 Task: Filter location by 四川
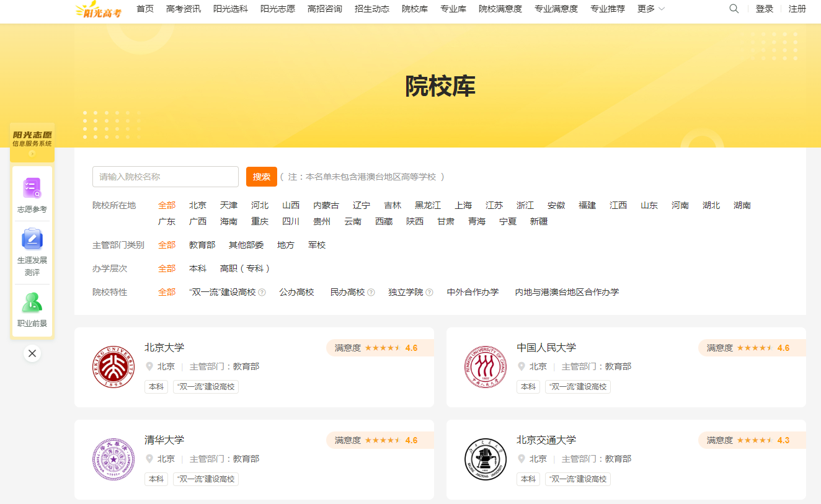[291, 221]
